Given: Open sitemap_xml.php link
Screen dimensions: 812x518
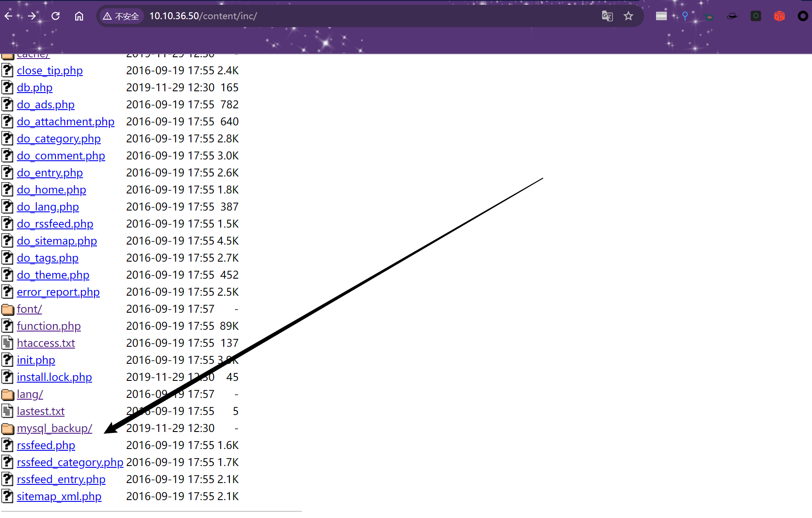Looking at the screenshot, I should tap(59, 497).
